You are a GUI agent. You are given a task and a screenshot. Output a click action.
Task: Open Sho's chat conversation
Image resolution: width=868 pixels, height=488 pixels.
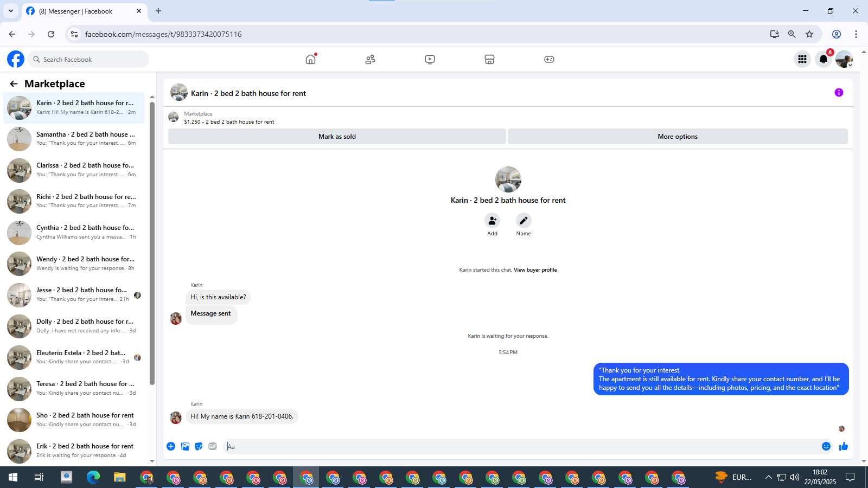click(x=74, y=420)
